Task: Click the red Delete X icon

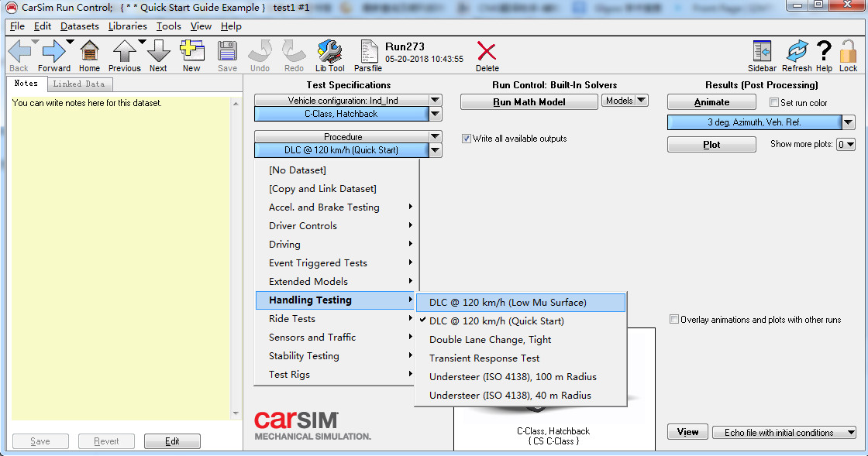Action: 487,52
